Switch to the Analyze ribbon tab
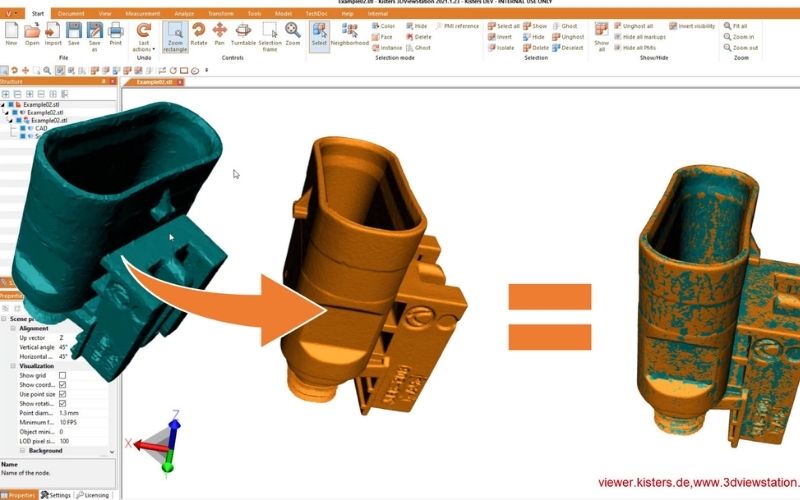The height and width of the screenshot is (500, 800). click(184, 14)
